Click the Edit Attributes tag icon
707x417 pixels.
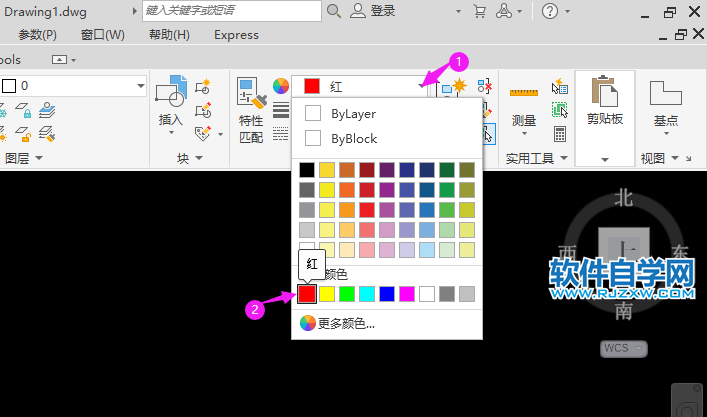click(202, 133)
